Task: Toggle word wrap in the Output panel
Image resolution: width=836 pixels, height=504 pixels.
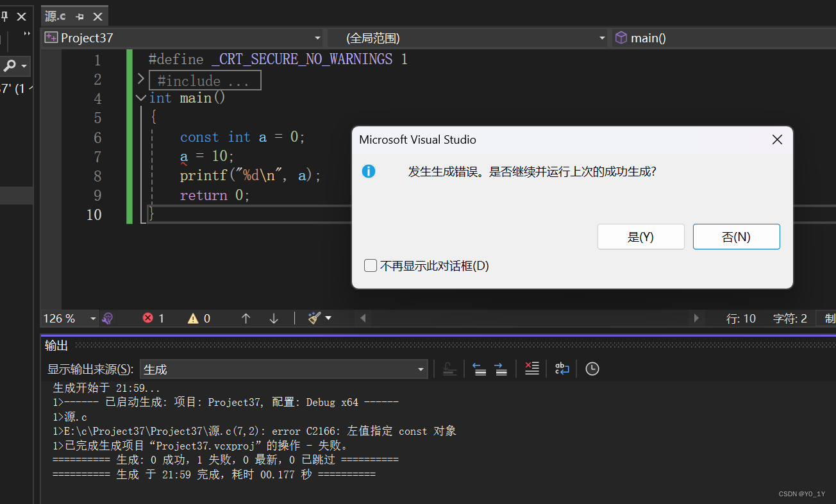Action: pyautogui.click(x=562, y=369)
